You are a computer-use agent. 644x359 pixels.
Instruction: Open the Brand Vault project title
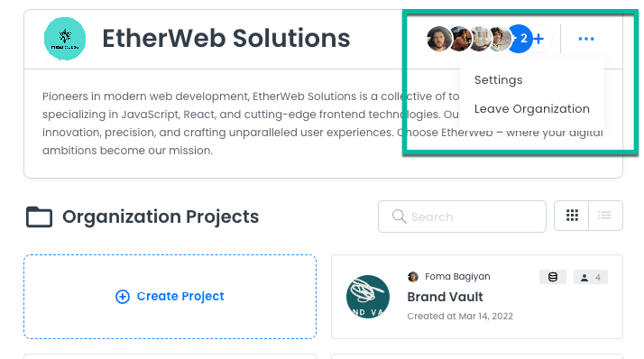point(445,297)
